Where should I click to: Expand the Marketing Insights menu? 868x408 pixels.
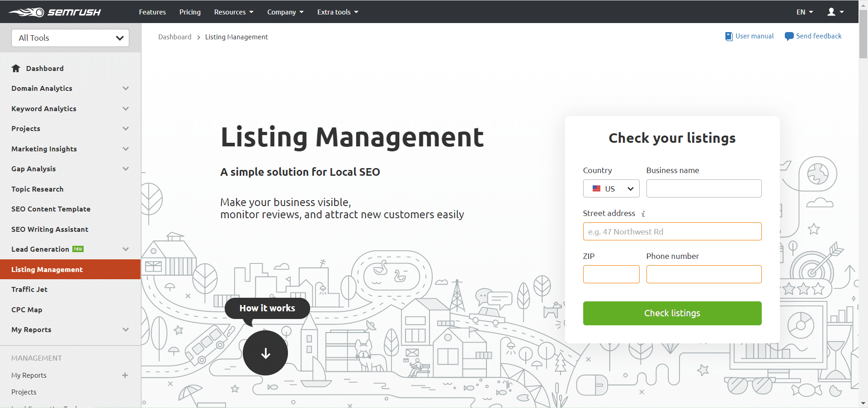coord(125,149)
